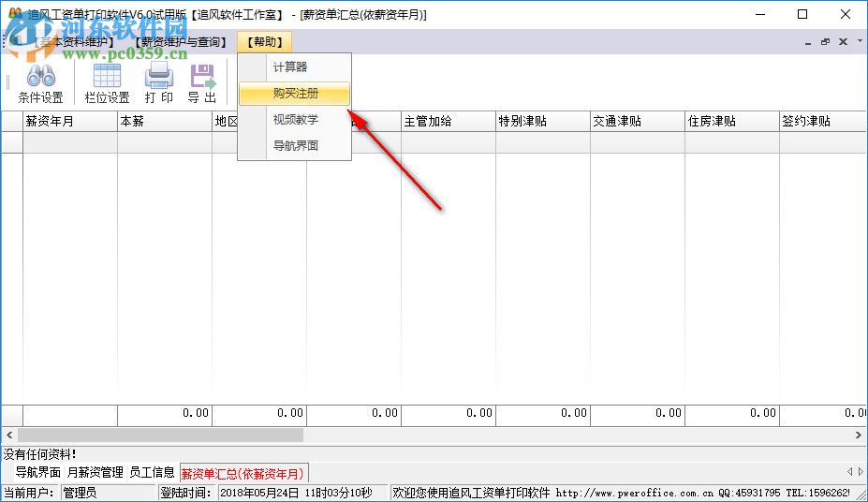Click the 住房津贴 column header
The height and width of the screenshot is (502, 868).
pyautogui.click(x=732, y=121)
